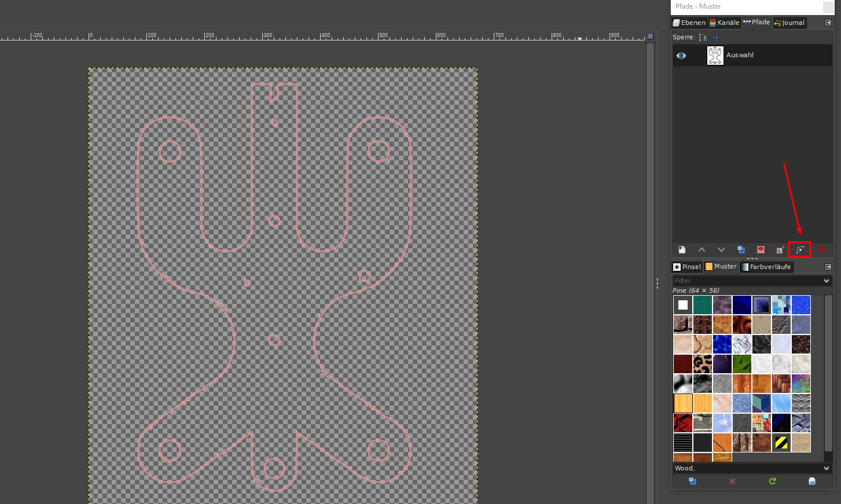Lower the path with the down arrow icon
The image size is (841, 504).
pos(721,249)
